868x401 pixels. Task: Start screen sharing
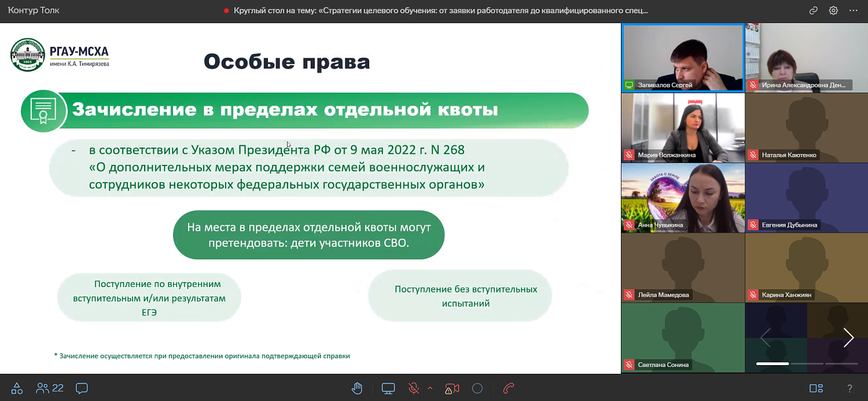tap(388, 388)
